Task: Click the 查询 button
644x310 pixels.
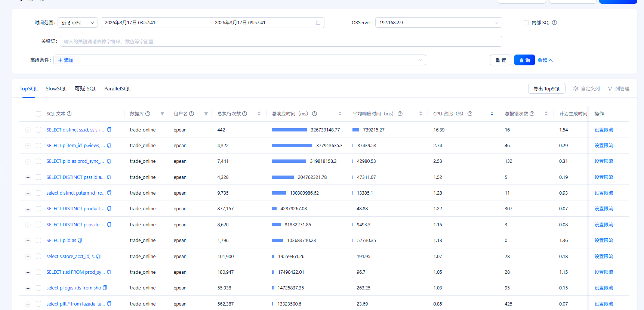Action: [x=524, y=60]
